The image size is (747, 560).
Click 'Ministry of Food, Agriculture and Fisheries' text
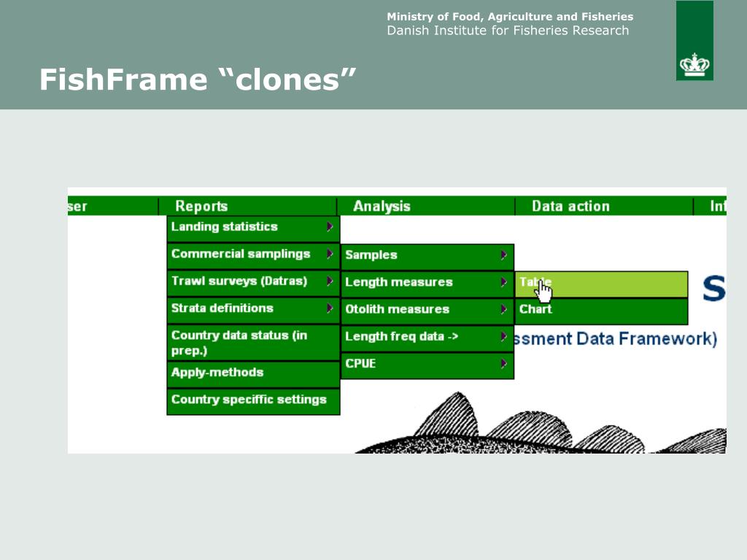510,17
